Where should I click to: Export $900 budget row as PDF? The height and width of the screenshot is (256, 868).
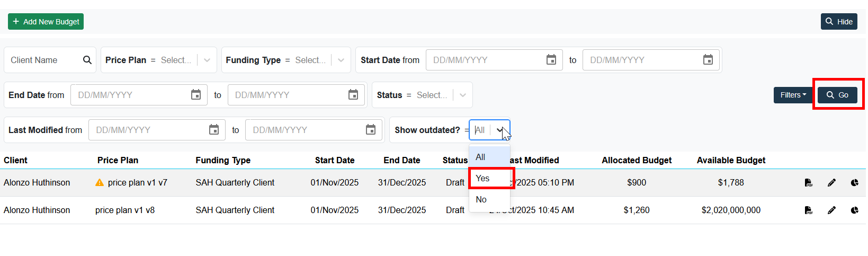click(x=808, y=183)
